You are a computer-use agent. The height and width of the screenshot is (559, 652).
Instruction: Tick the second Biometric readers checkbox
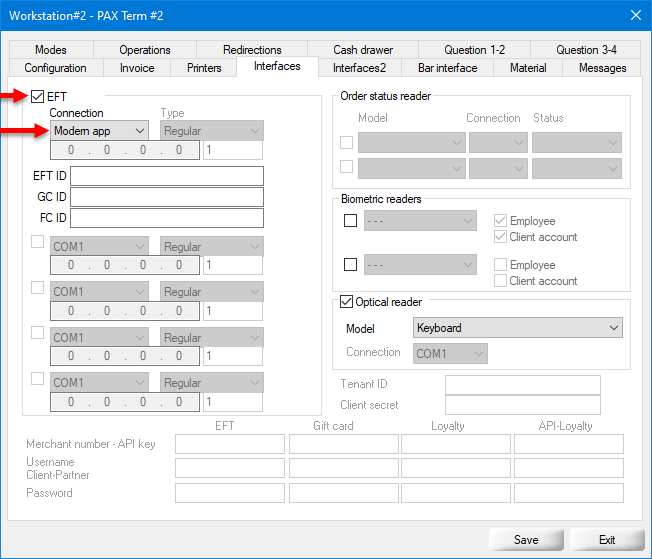pos(350,265)
